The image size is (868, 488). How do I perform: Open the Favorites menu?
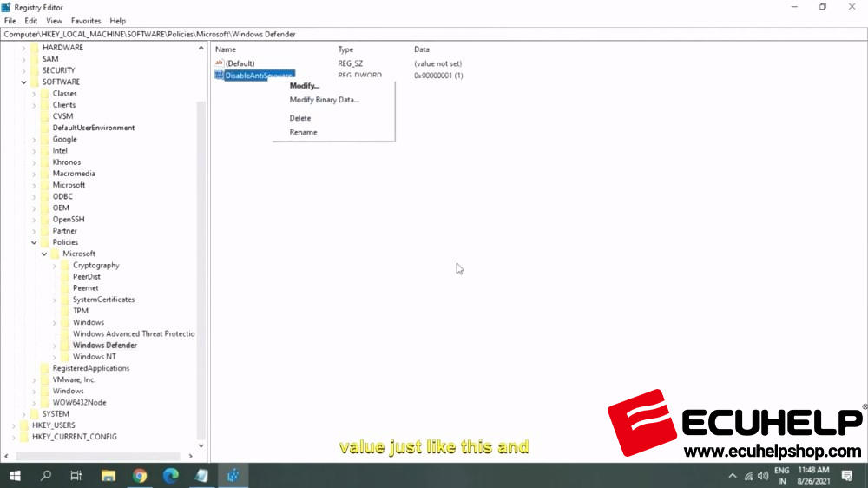point(86,21)
